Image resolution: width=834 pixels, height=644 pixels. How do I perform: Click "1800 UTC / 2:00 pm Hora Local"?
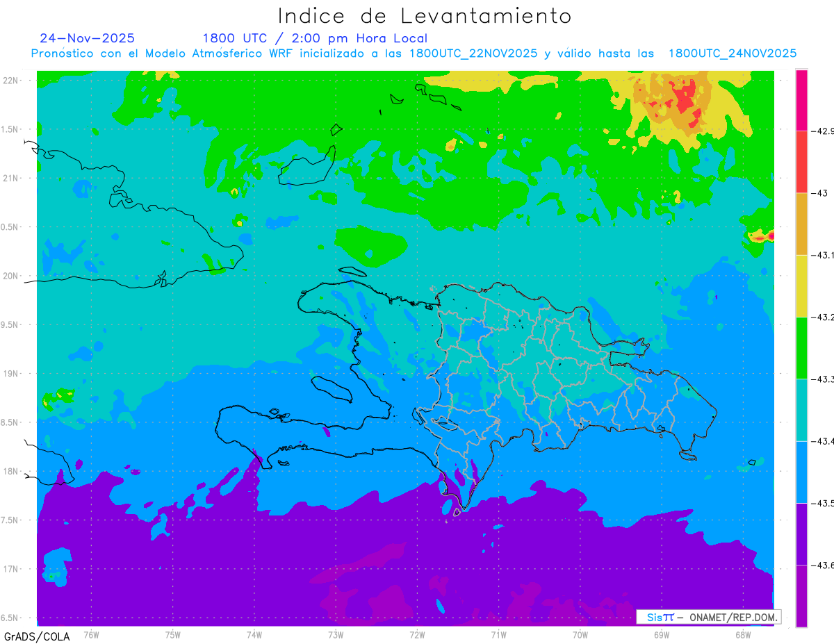[315, 39]
